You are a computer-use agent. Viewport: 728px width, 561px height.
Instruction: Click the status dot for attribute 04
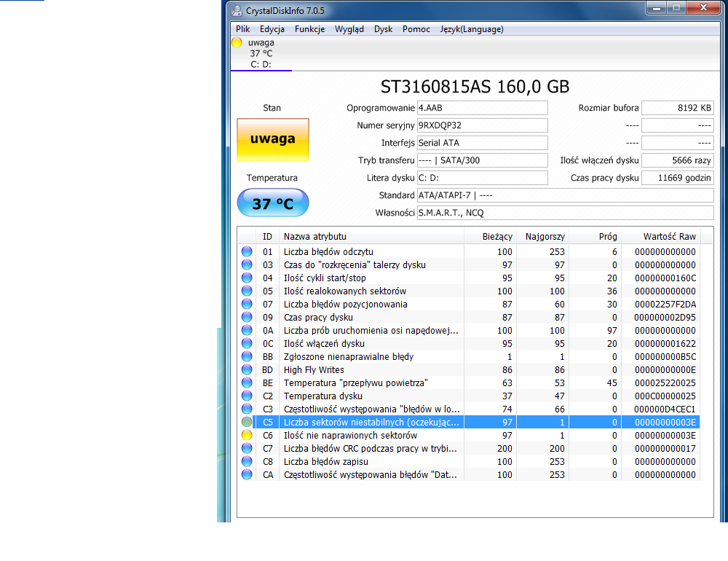coord(247,278)
